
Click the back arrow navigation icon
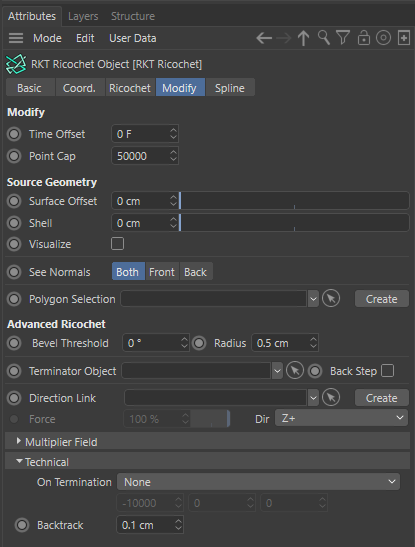tap(264, 38)
